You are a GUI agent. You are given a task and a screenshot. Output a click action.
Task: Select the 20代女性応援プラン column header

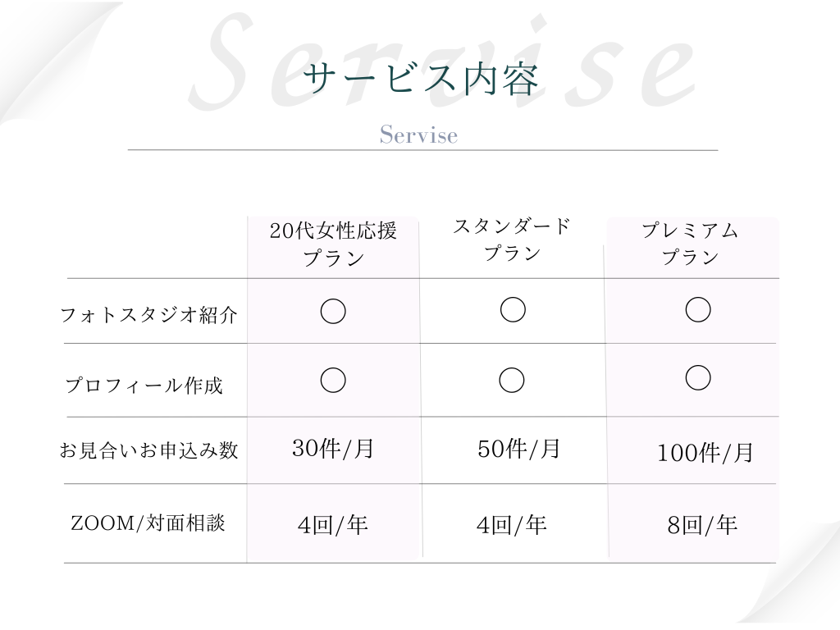[x=333, y=244]
